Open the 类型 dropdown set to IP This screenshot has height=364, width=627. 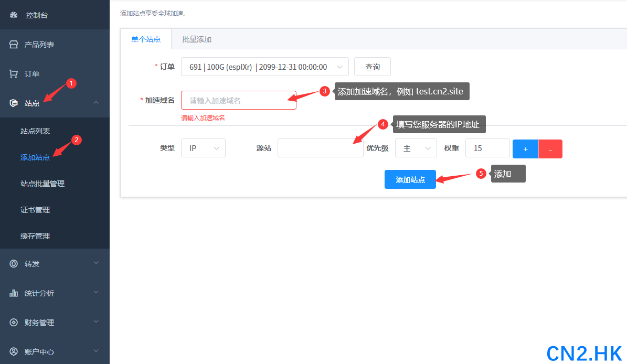(203, 148)
